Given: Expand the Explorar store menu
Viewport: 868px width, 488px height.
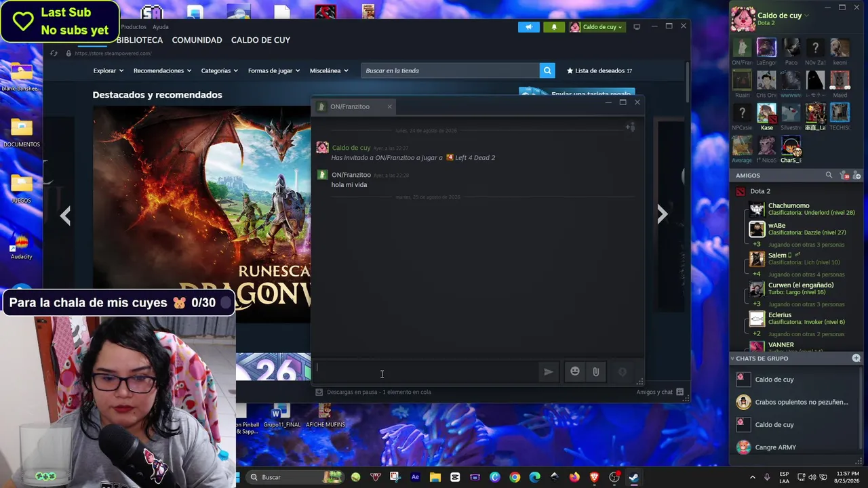Looking at the screenshot, I should 108,70.
